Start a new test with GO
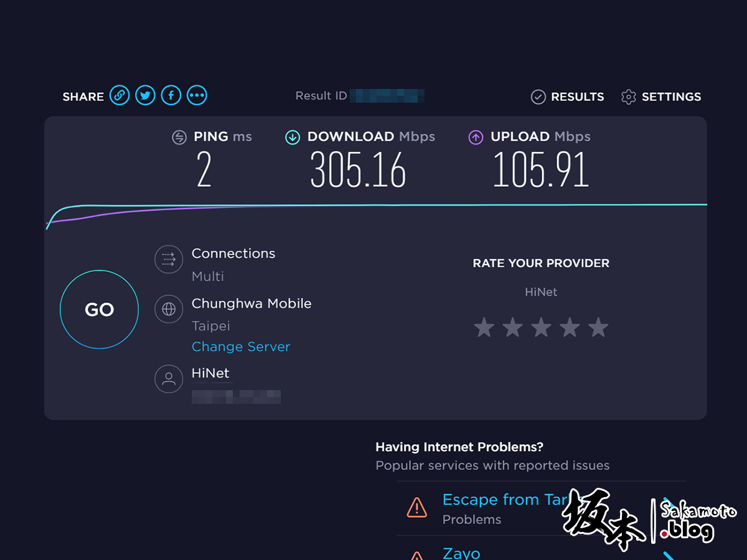Screen dimensions: 747x560 pos(99,309)
